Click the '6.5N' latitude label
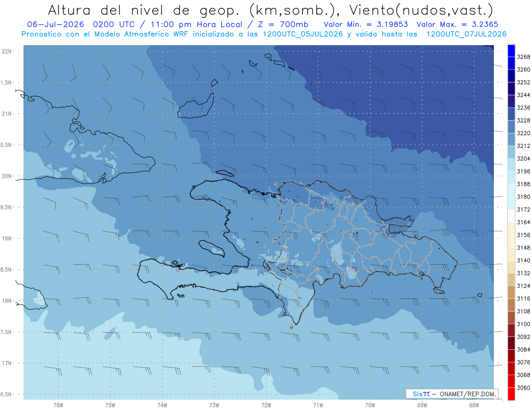 6,395
